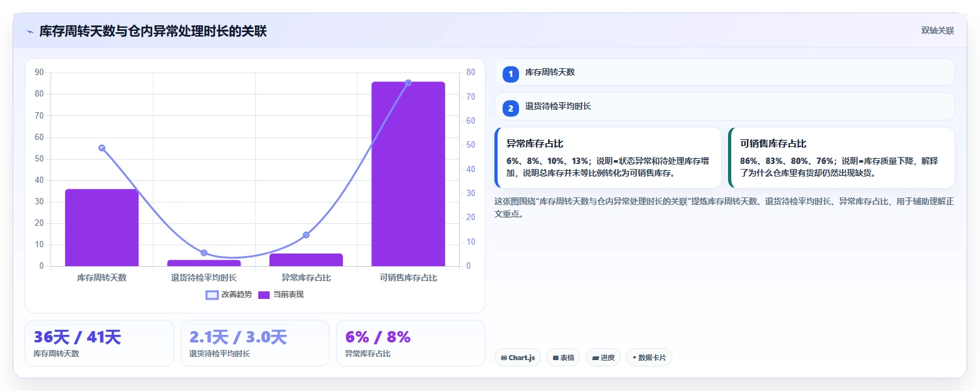Select the short 退货待检平均时长 bar
Image resolution: width=980 pixels, height=391 pixels.
204,263
